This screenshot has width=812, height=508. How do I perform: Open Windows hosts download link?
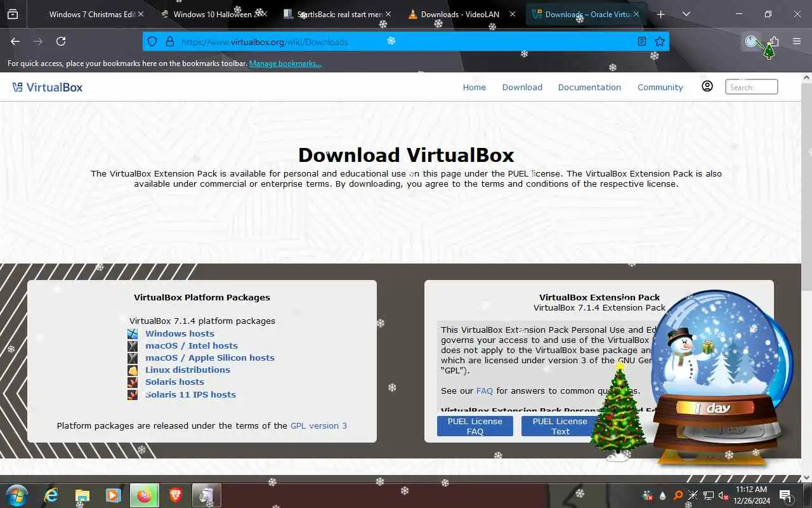[180, 333]
